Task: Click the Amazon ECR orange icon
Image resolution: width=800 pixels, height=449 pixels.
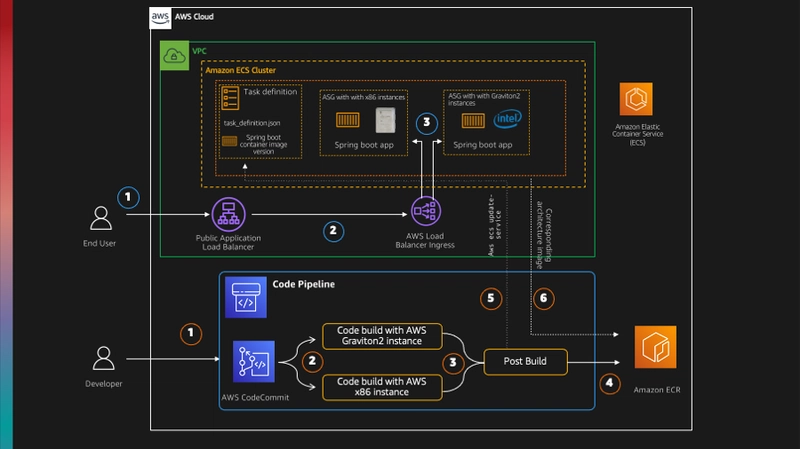Action: (656, 347)
